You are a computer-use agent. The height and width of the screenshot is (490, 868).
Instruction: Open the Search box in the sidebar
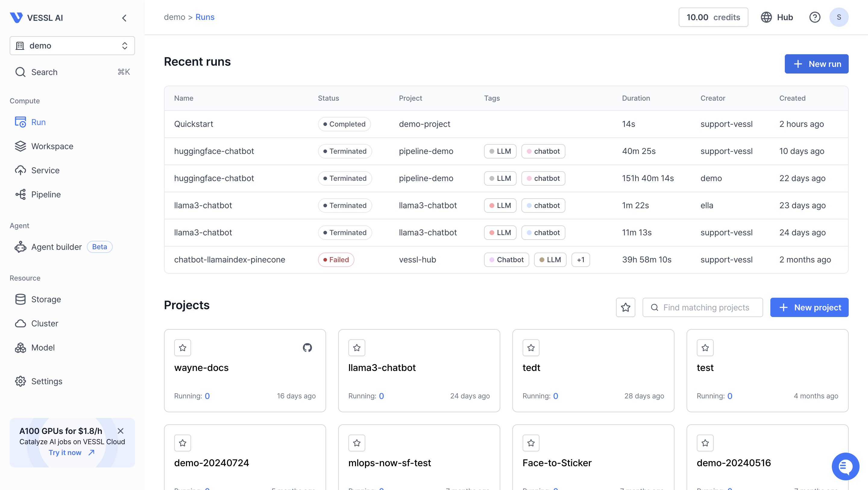click(72, 72)
